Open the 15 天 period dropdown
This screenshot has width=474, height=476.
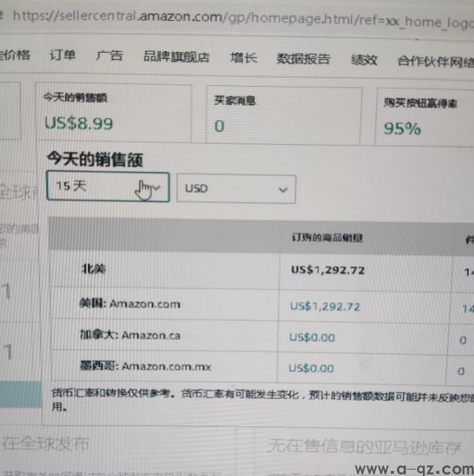(x=108, y=187)
